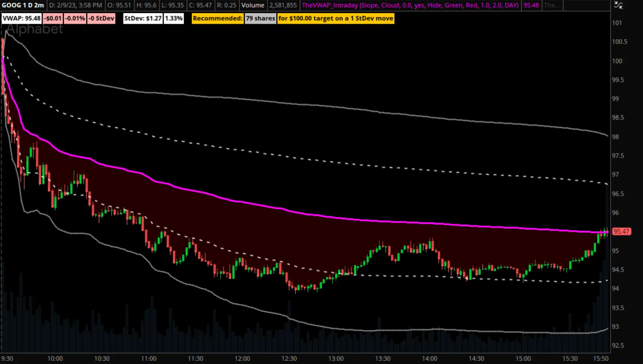Click the -$0.01 chart label
Screen dimensions: 643x364
point(53,18)
